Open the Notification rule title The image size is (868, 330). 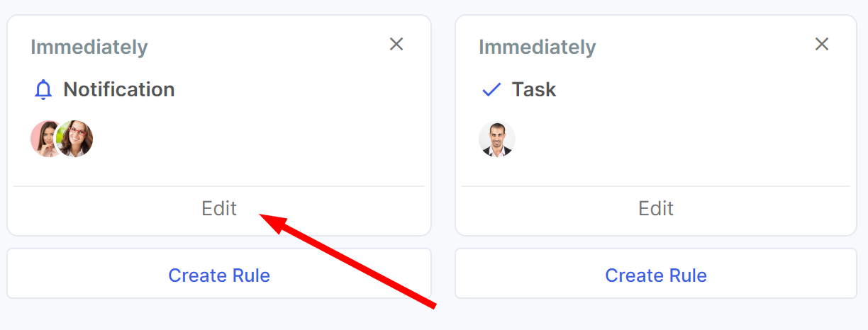click(119, 90)
